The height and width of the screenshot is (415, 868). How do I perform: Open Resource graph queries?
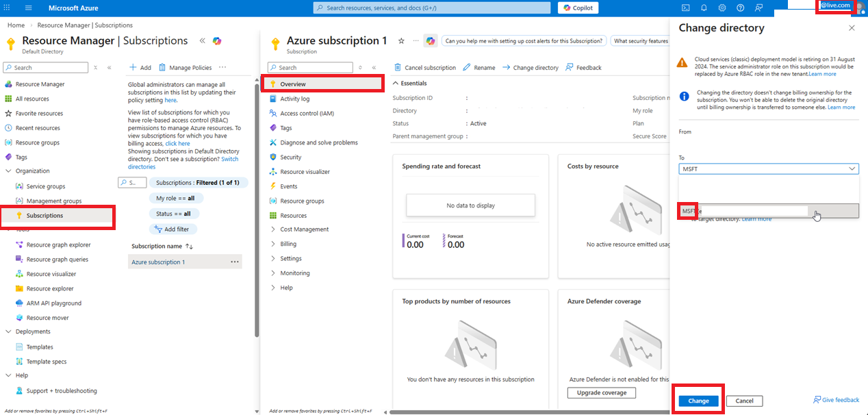58,260
